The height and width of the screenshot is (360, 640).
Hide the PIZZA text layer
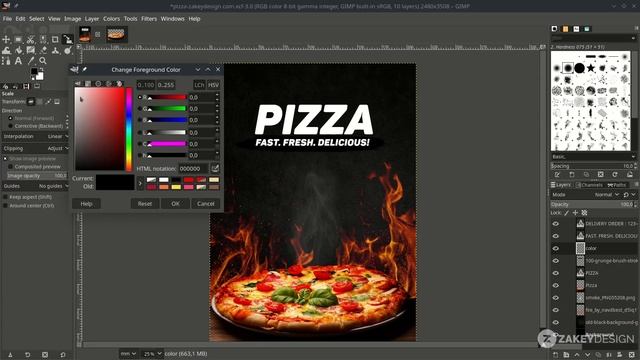point(556,273)
